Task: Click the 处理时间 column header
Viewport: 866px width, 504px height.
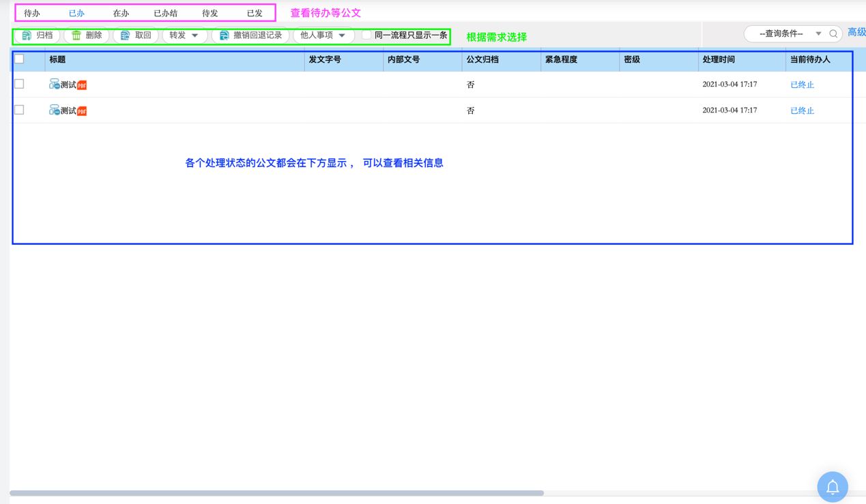Action: coord(719,59)
